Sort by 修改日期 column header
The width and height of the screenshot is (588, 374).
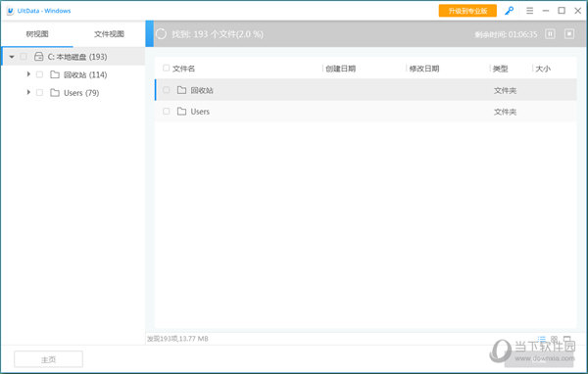tap(424, 69)
